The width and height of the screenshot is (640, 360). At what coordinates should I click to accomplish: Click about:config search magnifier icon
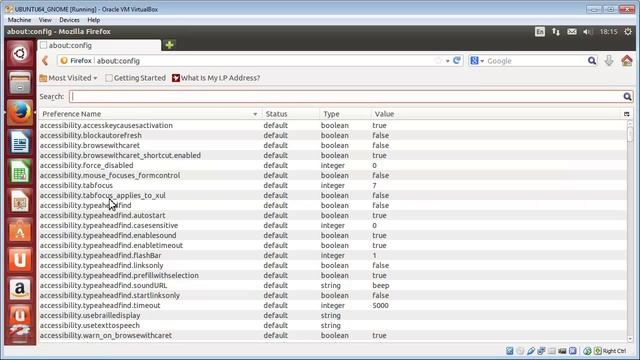(x=627, y=96)
